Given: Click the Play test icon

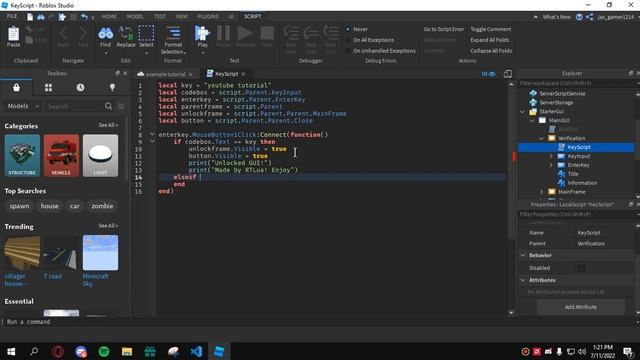Looking at the screenshot, I should tap(202, 33).
